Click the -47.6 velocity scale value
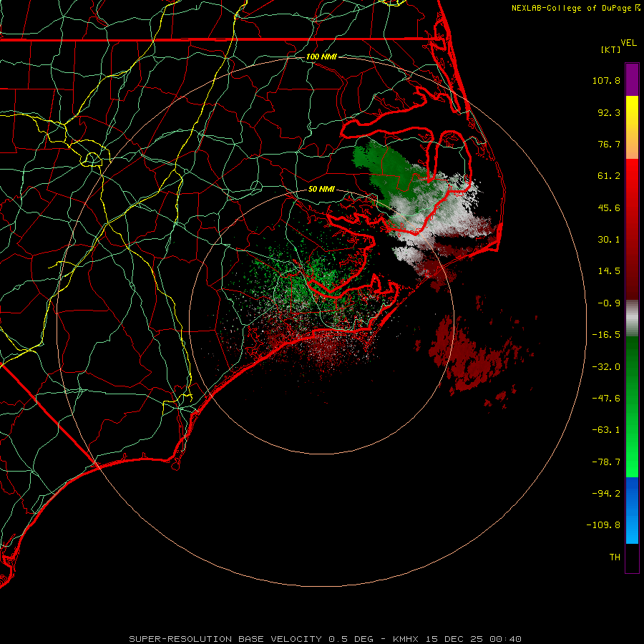Image resolution: width=644 pixels, height=644 pixels. (606, 399)
